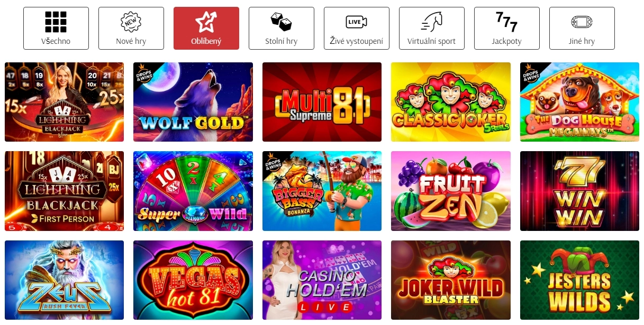Open the Classic Joker 5 Reels game
The width and height of the screenshot is (644, 325).
point(451,102)
